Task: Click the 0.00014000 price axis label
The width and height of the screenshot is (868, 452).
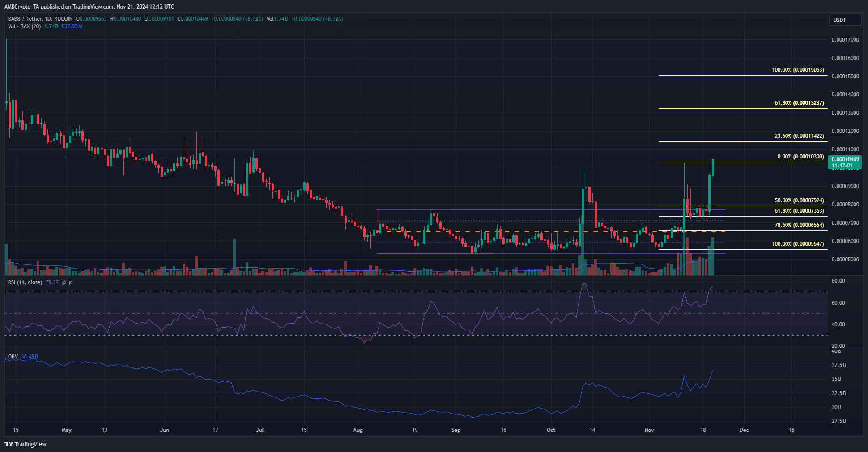Action: coord(845,94)
